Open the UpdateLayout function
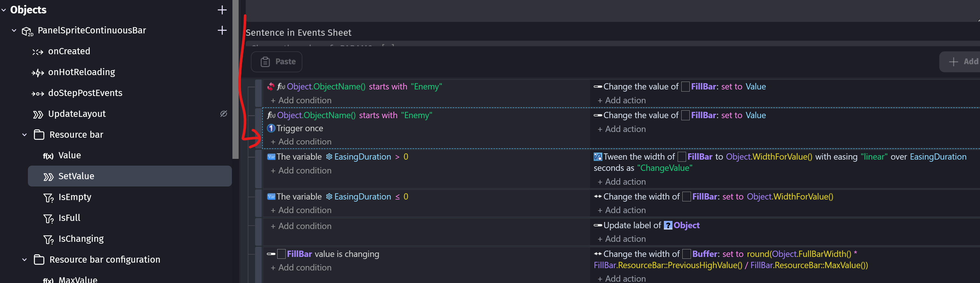The width and height of the screenshot is (980, 283). click(77, 114)
